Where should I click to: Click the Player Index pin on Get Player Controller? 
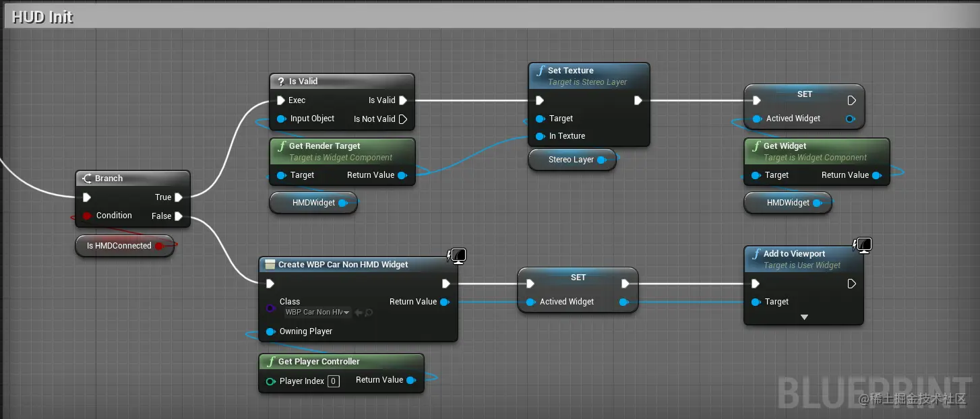(270, 381)
